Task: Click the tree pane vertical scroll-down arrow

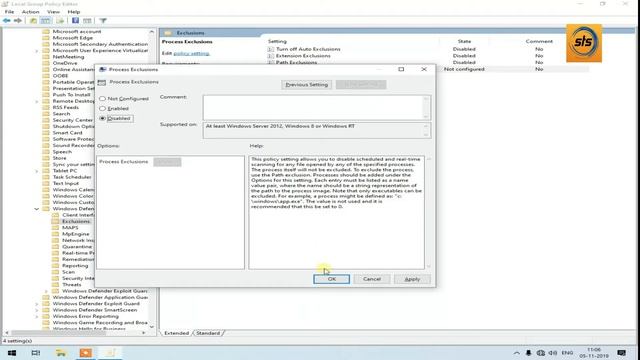Action: point(152,327)
